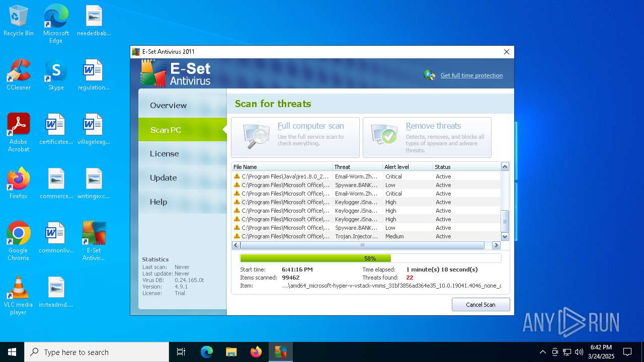644x362 pixels.
Task: Sort results by Alert level column
Action: (408, 167)
